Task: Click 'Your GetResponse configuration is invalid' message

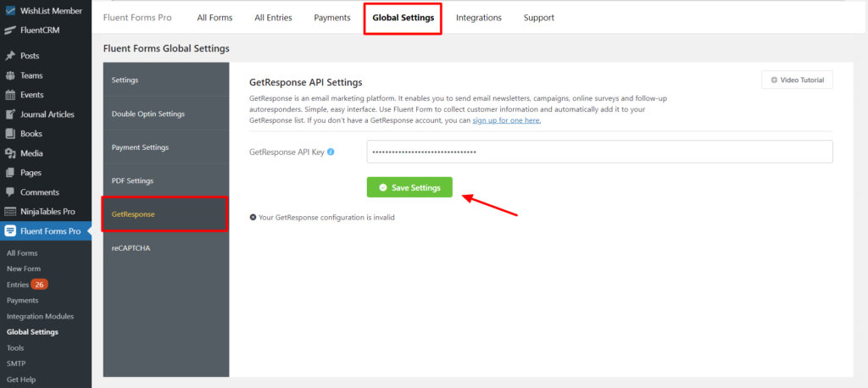Action: click(x=326, y=218)
